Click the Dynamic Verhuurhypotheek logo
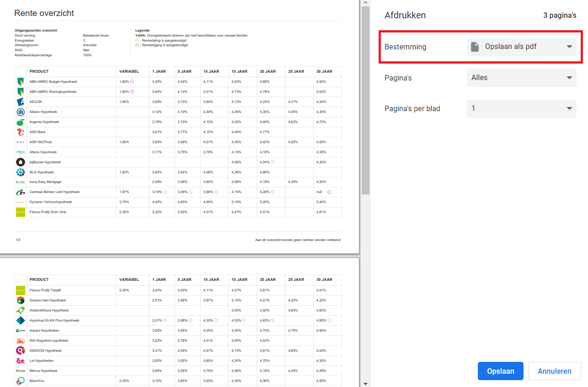The image size is (588, 387). coord(20,202)
